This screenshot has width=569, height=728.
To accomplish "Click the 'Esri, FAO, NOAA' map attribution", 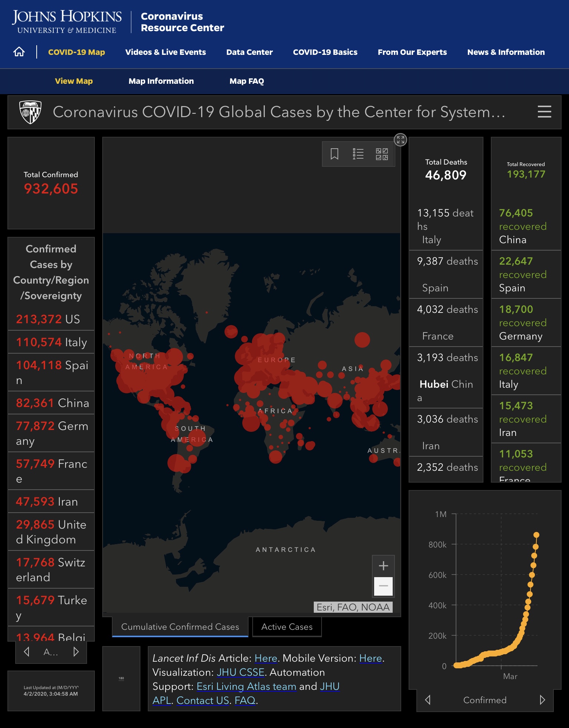I will coord(353,607).
